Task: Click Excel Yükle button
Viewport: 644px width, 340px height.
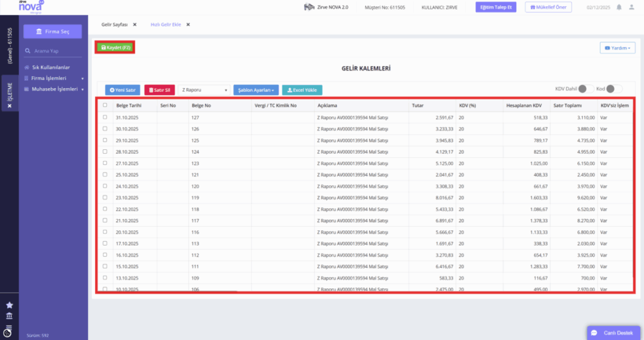Action: pos(302,90)
